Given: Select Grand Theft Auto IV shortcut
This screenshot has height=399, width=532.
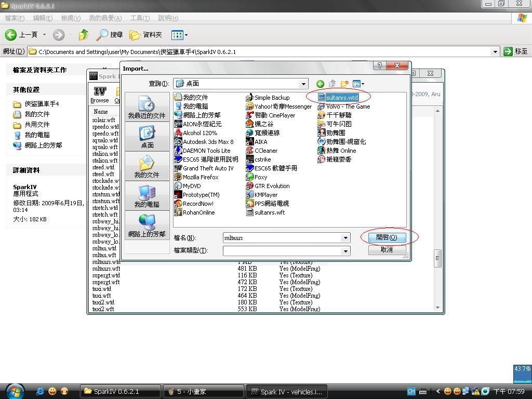Looking at the screenshot, I should (208, 168).
